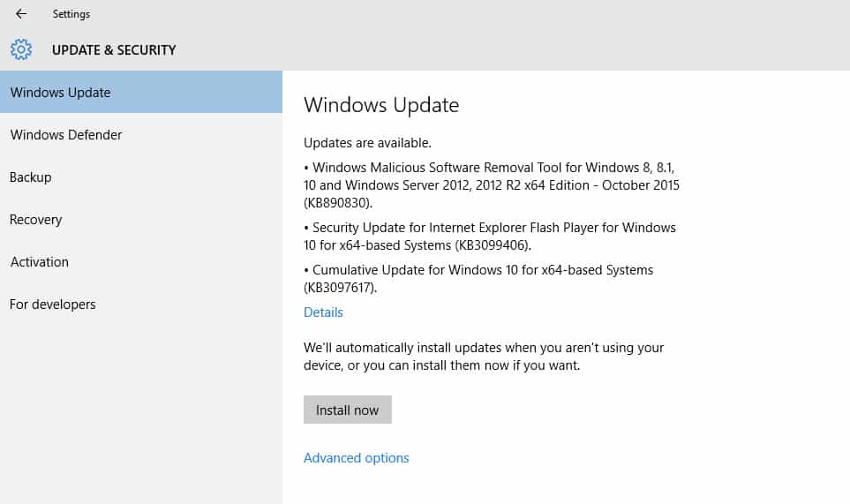Go to the Backup settings page
This screenshot has width=850, height=504.
pos(31,177)
